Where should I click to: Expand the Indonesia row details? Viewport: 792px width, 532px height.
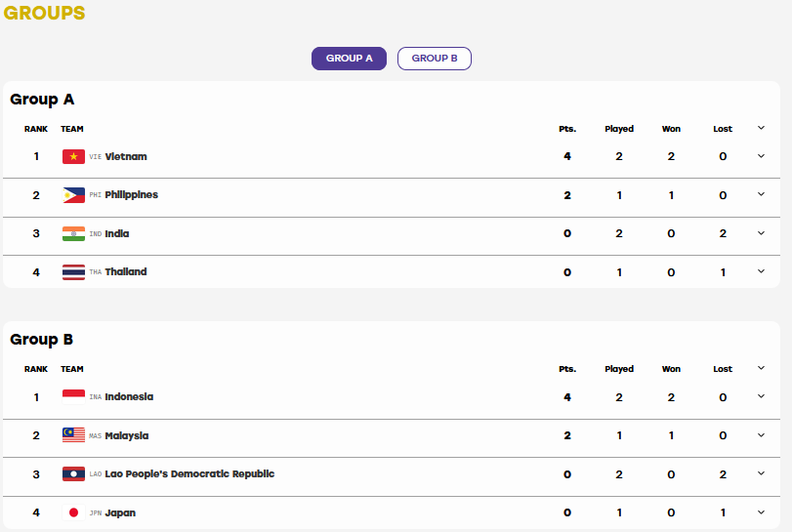(761, 396)
